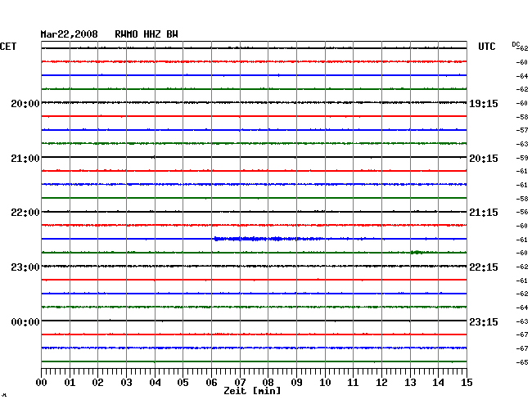Select minute tick label 10

(x=325, y=383)
